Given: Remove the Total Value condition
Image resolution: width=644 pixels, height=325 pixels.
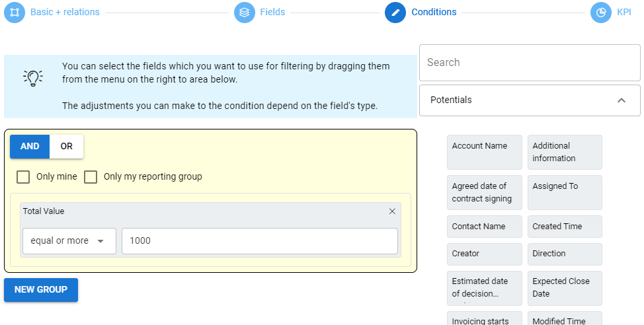Looking at the screenshot, I should point(392,211).
